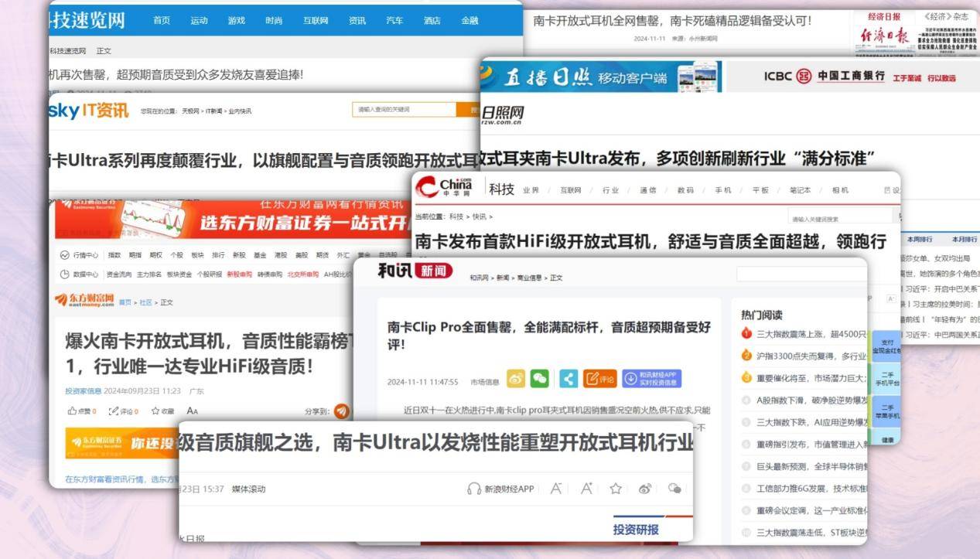Decrease font size on the Sina article toolbar
Viewport: 980px width, 559px height.
point(556,489)
